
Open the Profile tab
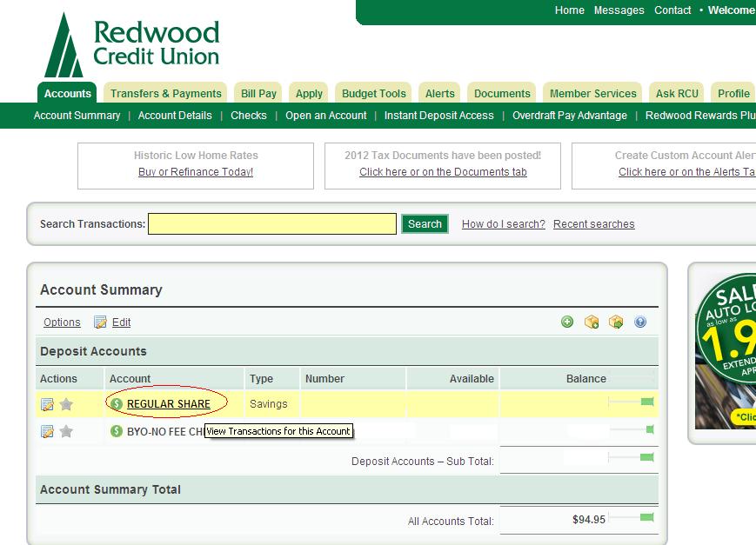733,93
